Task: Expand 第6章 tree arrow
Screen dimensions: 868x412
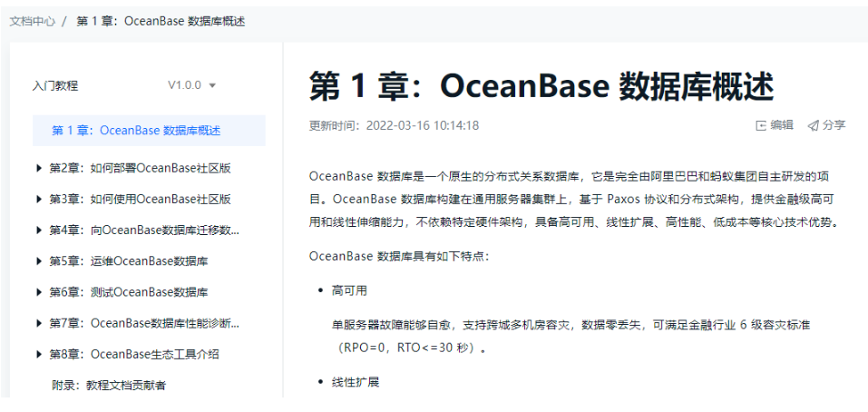Action: click(39, 292)
